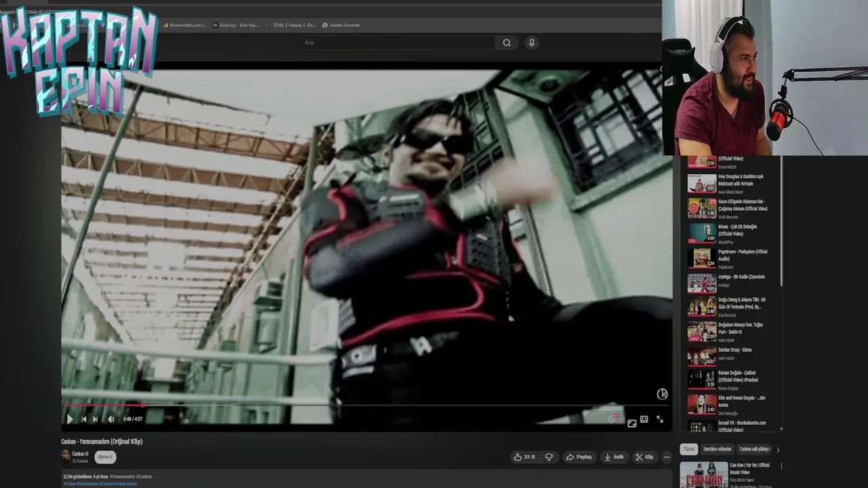This screenshot has width=868, height=488.
Task: Click the Cankan channel name
Action: click(x=79, y=453)
